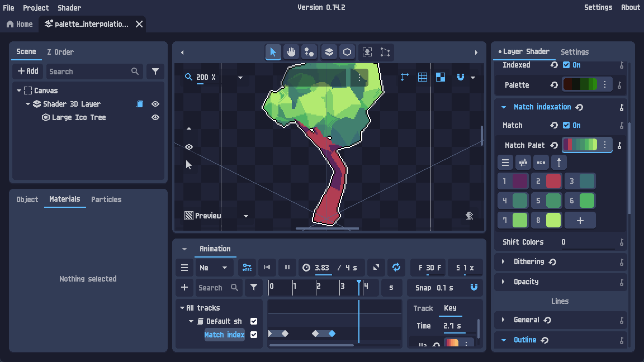Screen dimensions: 644x362
Task: Open the Shader menu
Action: point(69,8)
